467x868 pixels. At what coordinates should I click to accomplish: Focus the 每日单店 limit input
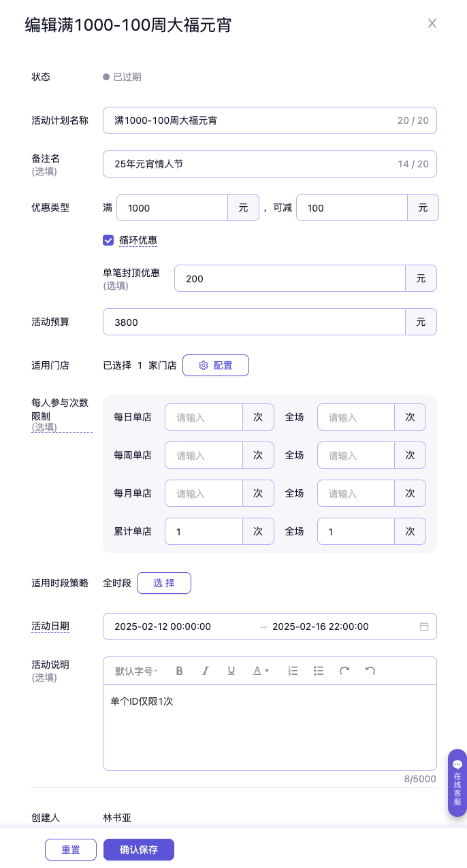click(204, 417)
